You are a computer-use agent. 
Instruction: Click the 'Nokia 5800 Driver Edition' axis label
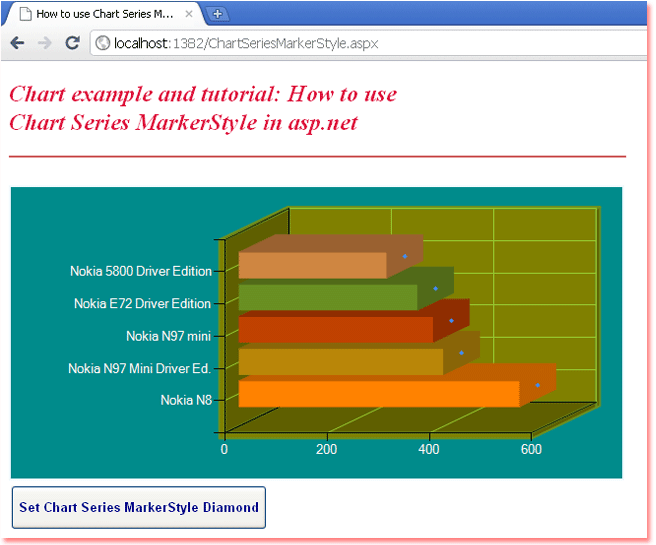pyautogui.click(x=141, y=271)
